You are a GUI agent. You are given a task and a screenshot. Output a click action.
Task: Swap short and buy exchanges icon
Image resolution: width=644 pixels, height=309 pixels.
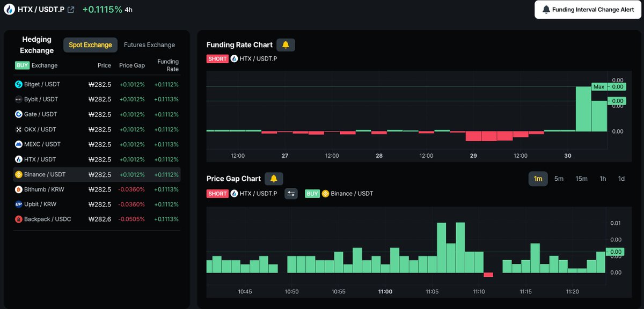tap(291, 194)
